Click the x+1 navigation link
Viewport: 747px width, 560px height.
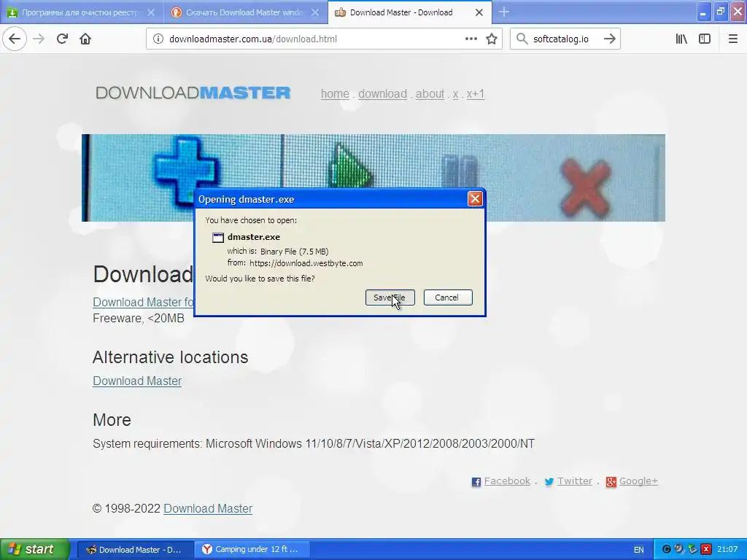click(476, 94)
